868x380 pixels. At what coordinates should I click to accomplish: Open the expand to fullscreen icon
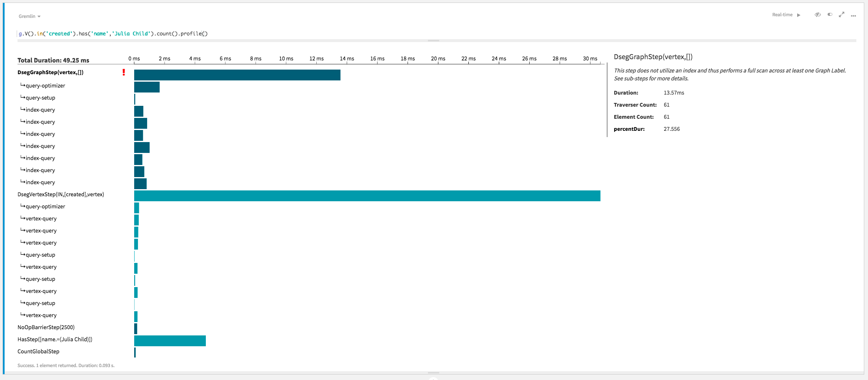(x=841, y=15)
